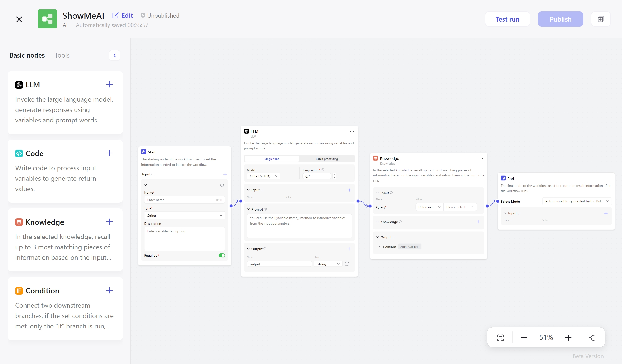622x364 pixels.
Task: Open the LLM node three-dot menu
Action: (352, 131)
